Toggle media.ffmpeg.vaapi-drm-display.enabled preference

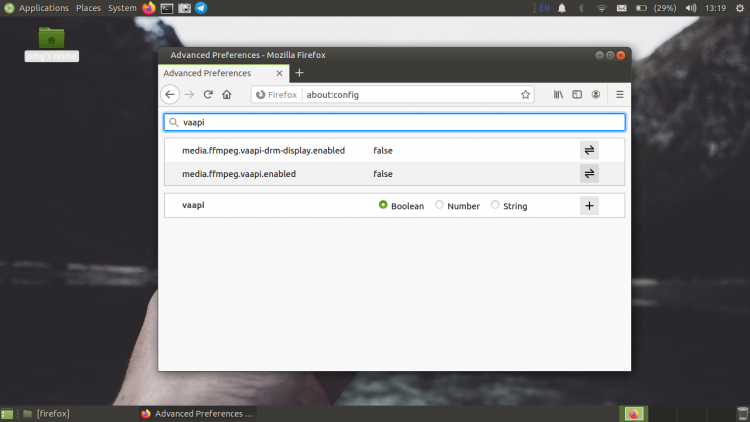589,150
